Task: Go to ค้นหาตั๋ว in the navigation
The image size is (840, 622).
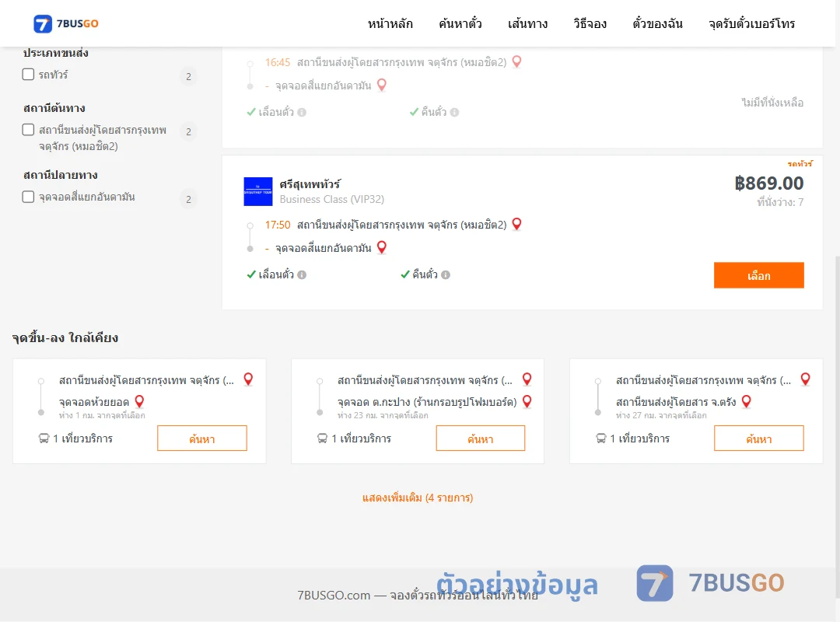Action: [460, 23]
